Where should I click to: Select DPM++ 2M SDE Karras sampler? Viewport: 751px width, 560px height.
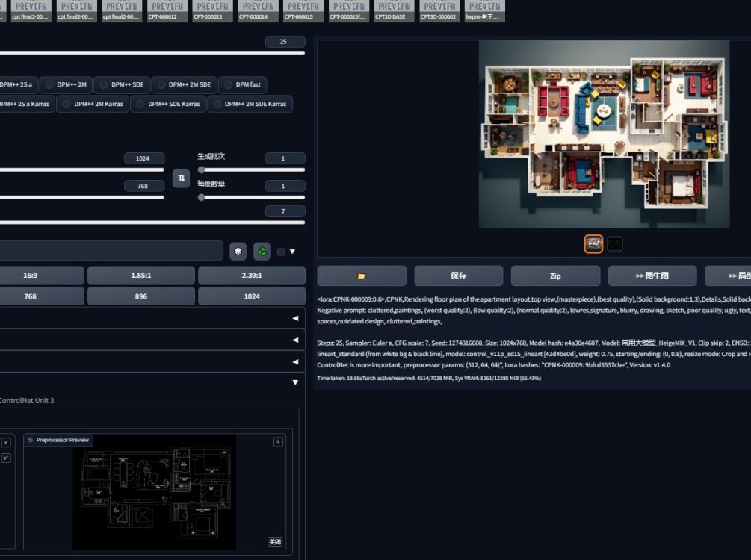pos(250,104)
